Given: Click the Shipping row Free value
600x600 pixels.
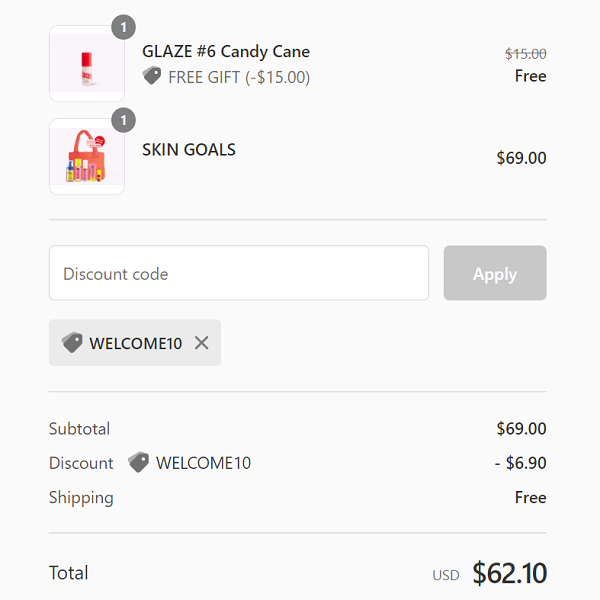Looking at the screenshot, I should click(x=530, y=497).
